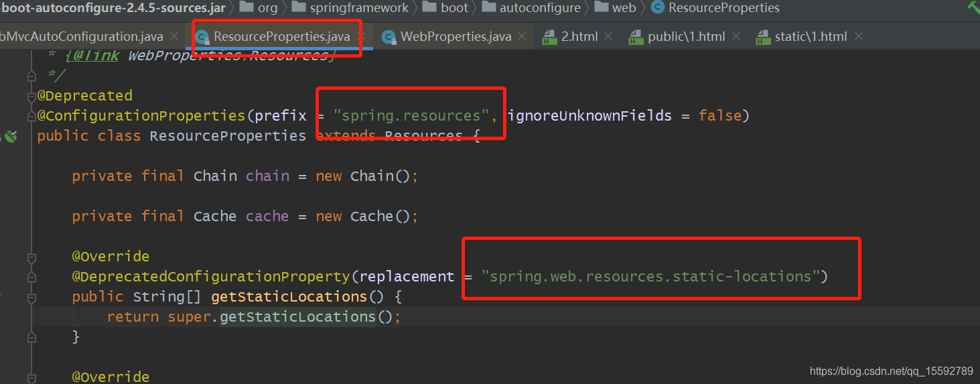Viewport: 980px width, 384px height.
Task: Click the String[] return type
Action: (167, 297)
